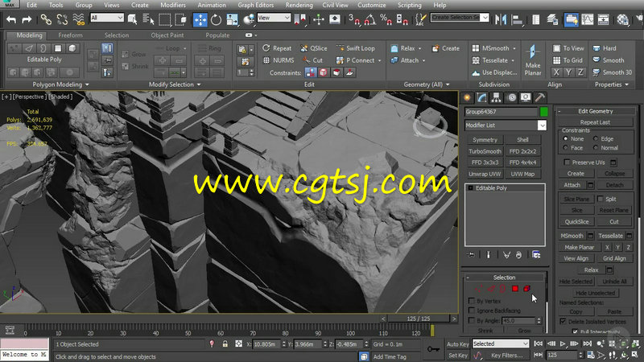Select Polygon sub-object level icon
Viewport: 644px width, 362px height.
click(515, 289)
